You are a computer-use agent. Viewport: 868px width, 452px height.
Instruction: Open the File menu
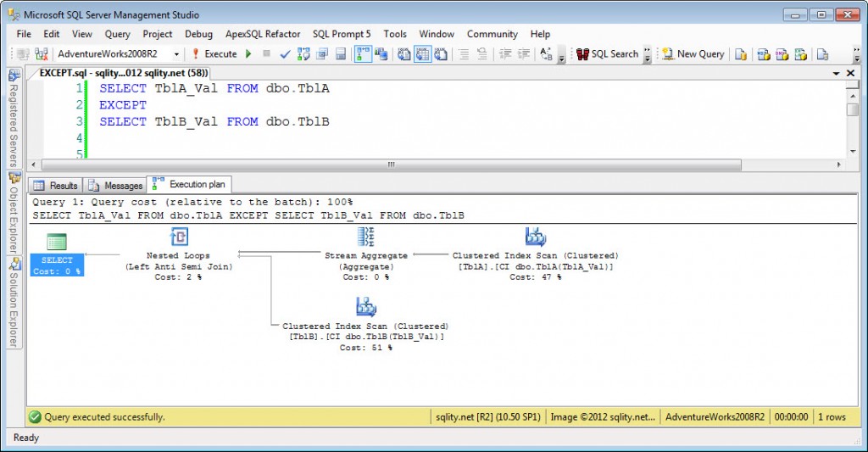[x=24, y=34]
